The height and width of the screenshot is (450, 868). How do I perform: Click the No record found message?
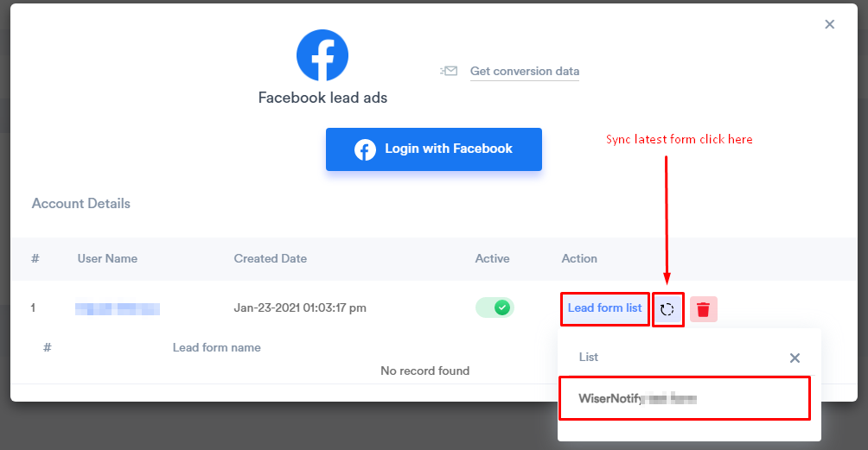coord(424,371)
